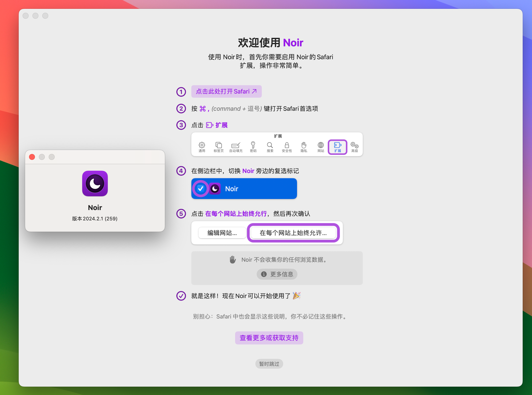
Task: Click the 密码 key icon
Action: pos(253,145)
